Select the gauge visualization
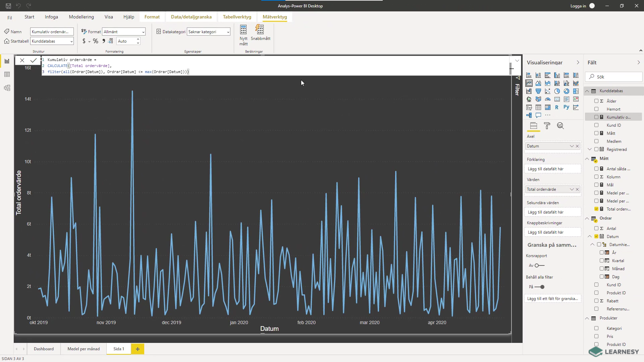 (548, 99)
